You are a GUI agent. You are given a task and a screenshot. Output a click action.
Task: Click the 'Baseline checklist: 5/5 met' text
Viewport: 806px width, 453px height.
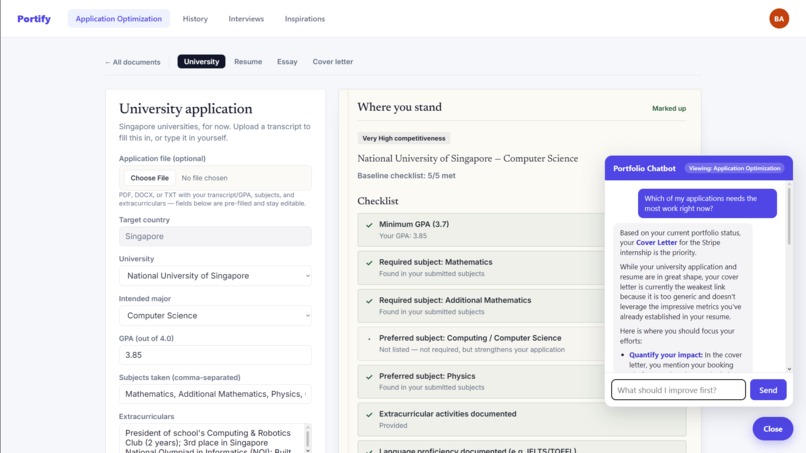(x=406, y=175)
